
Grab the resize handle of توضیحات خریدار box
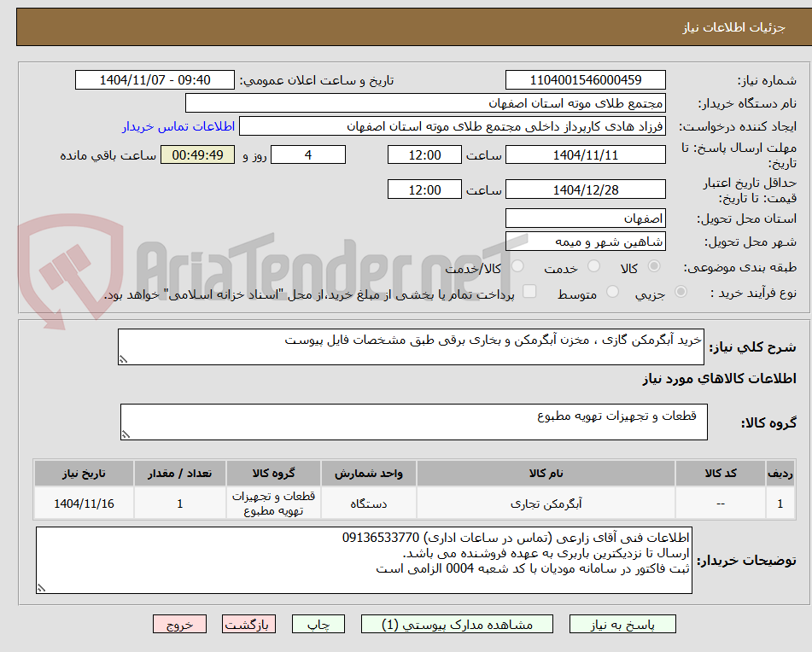42,588
